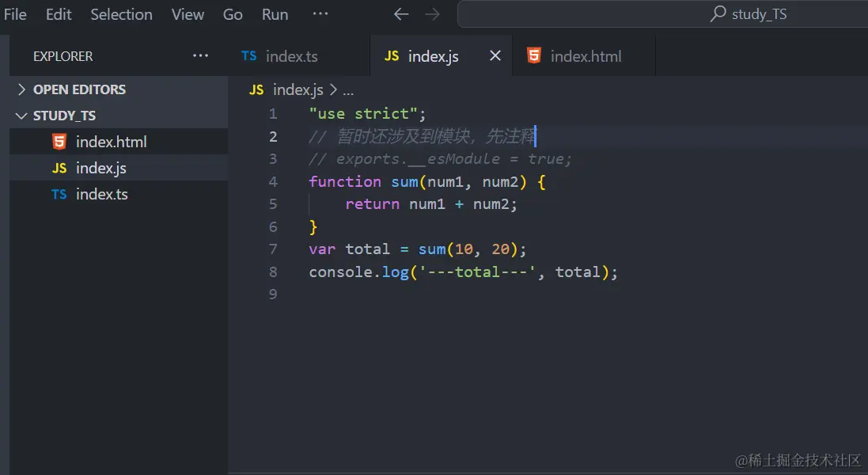Viewport: 868px width, 475px height.
Task: Open index.js in the Explorer tree
Action: pyautogui.click(x=119, y=168)
